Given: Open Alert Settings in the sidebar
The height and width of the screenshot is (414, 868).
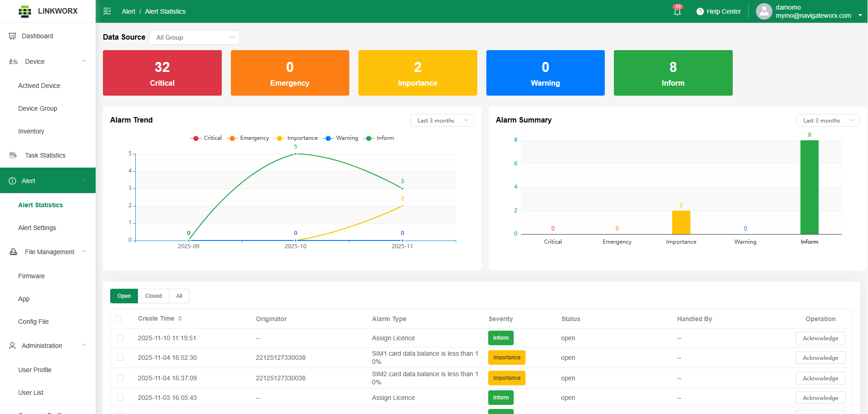Looking at the screenshot, I should (x=37, y=228).
